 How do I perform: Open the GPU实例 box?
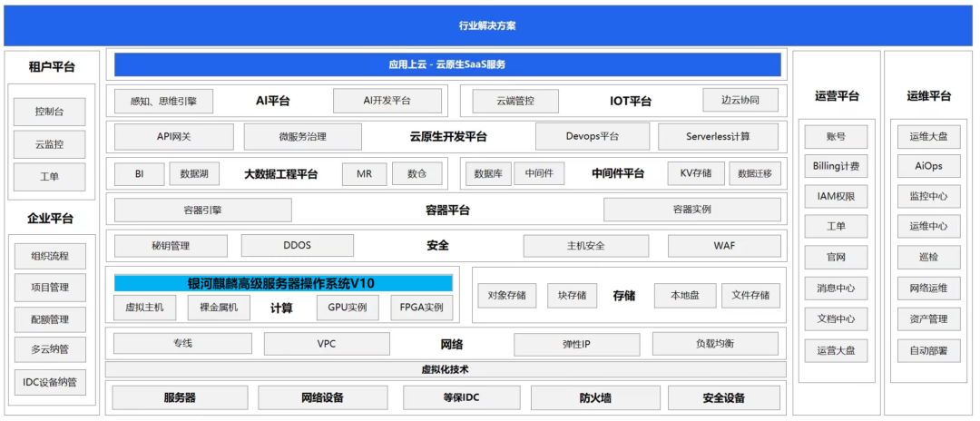click(x=347, y=308)
